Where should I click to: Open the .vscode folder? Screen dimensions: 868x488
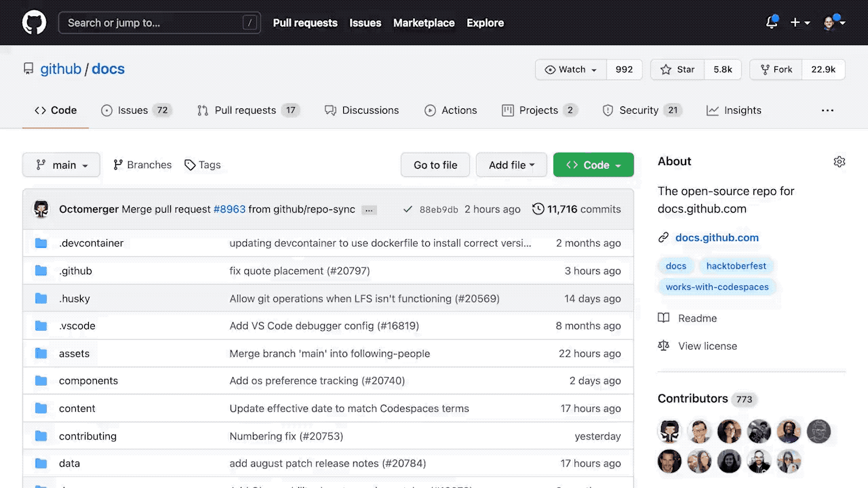pyautogui.click(x=77, y=326)
